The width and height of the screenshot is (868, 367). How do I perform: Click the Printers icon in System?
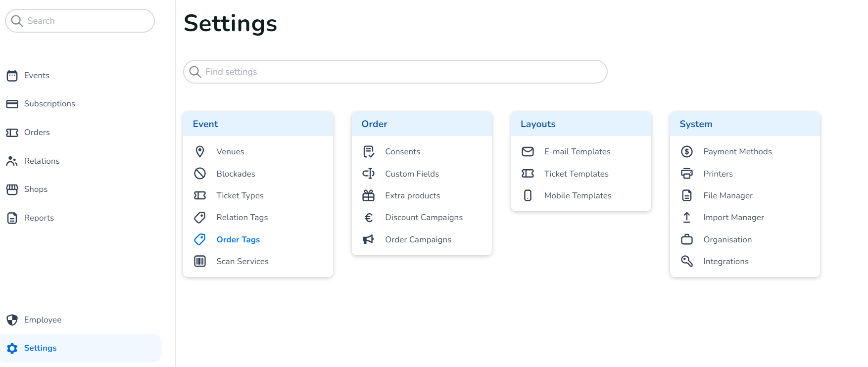point(687,174)
